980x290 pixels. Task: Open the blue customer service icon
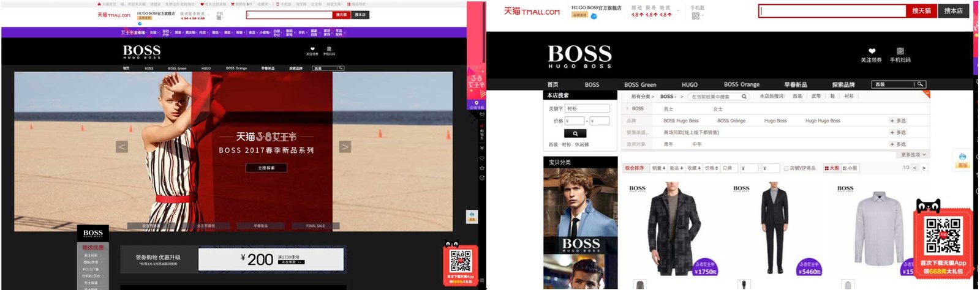click(962, 157)
